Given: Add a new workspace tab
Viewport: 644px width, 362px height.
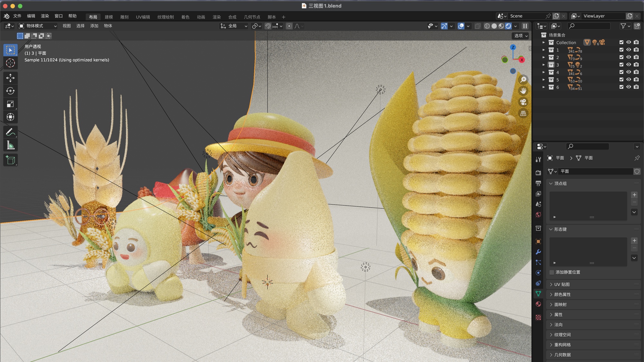Looking at the screenshot, I should point(284,17).
